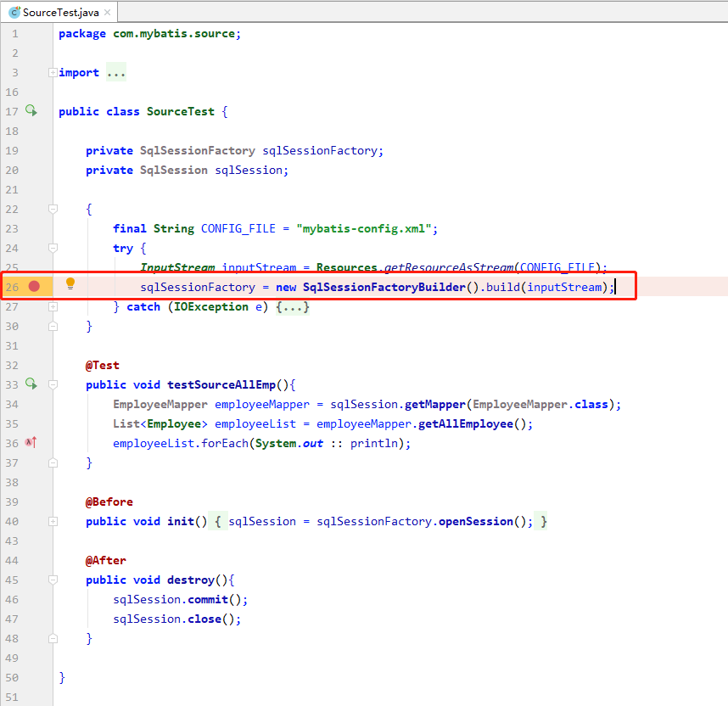This screenshot has width=728, height=706.
Task: Click the folded import ellipsis placeholder
Action: [116, 72]
